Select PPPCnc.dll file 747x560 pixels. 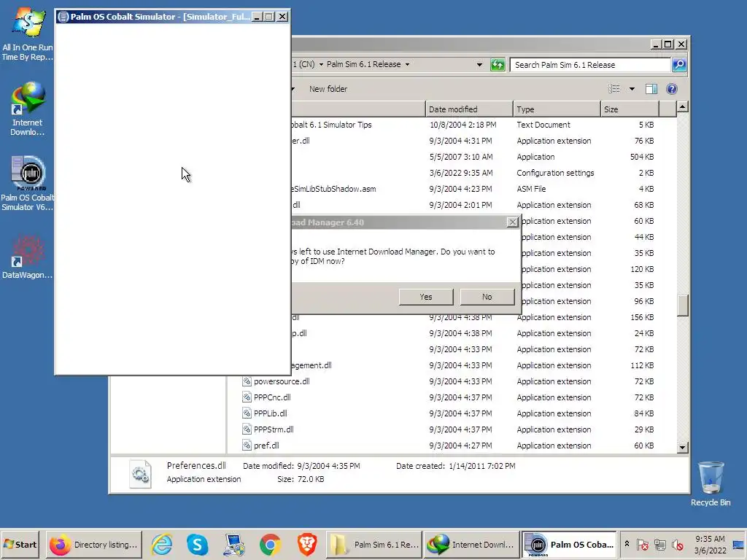[x=271, y=397]
